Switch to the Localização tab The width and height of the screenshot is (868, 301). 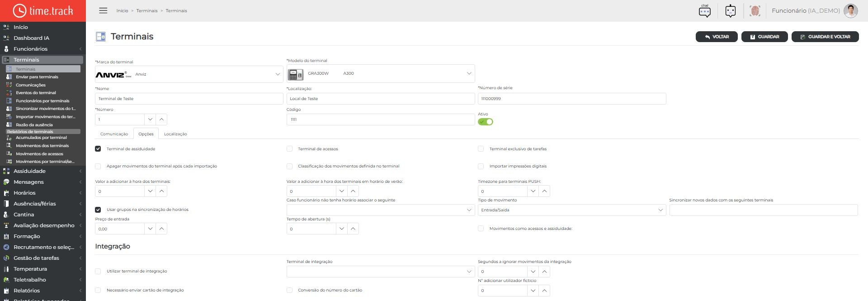(x=175, y=134)
